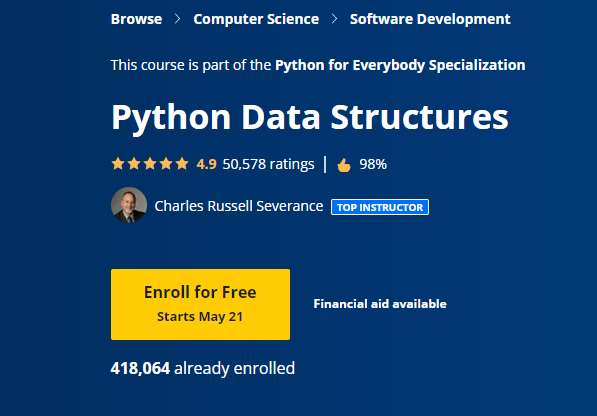This screenshot has height=416, width=597.
Task: Click the 418,064 already enrolled text
Action: 203,368
